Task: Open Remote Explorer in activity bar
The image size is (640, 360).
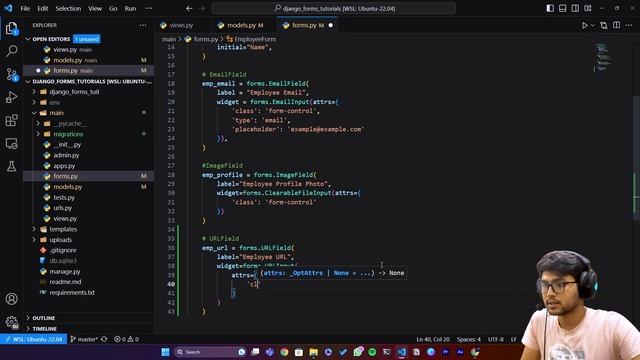Action: click(x=11, y=143)
